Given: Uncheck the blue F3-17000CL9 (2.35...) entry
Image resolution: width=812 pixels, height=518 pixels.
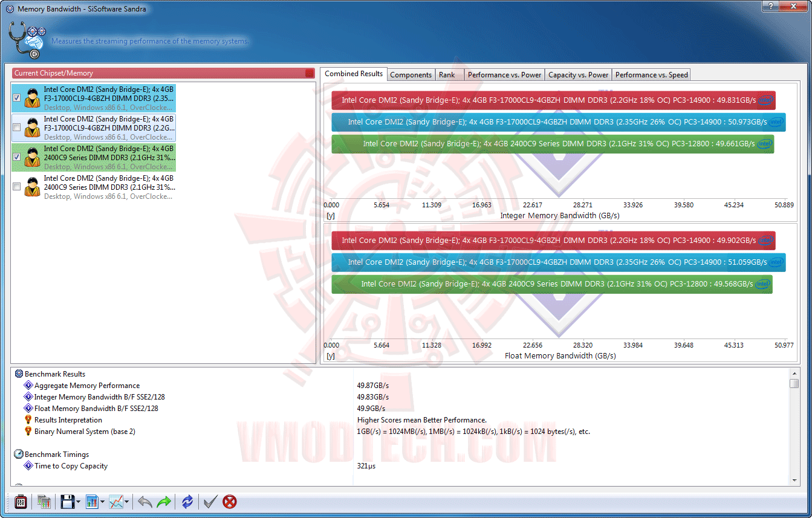Looking at the screenshot, I should [17, 98].
